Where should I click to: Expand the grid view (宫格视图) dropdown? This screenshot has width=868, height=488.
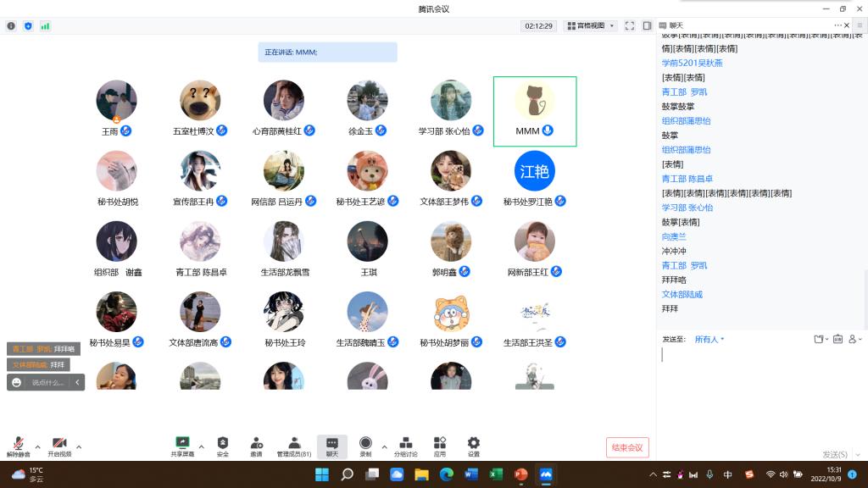[591, 26]
